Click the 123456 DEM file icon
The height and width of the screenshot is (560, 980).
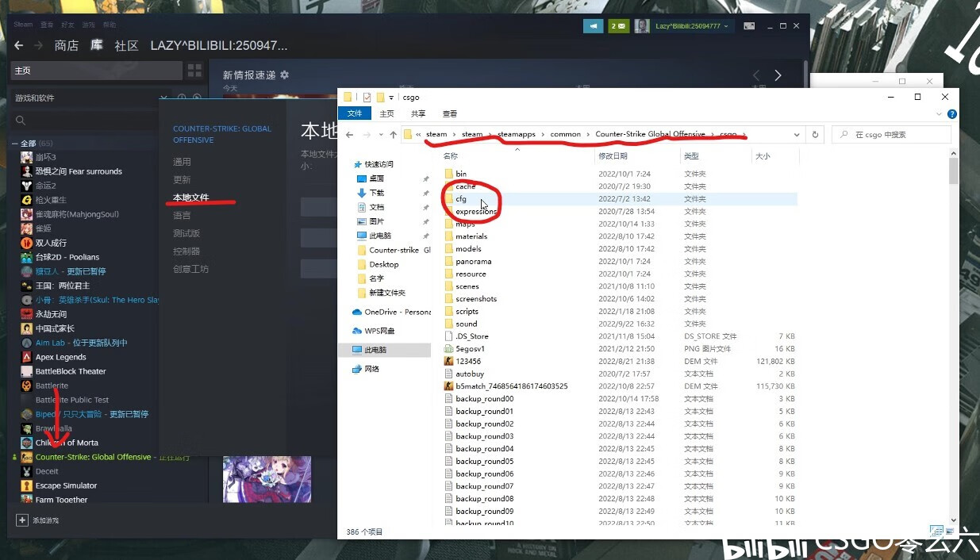449,361
